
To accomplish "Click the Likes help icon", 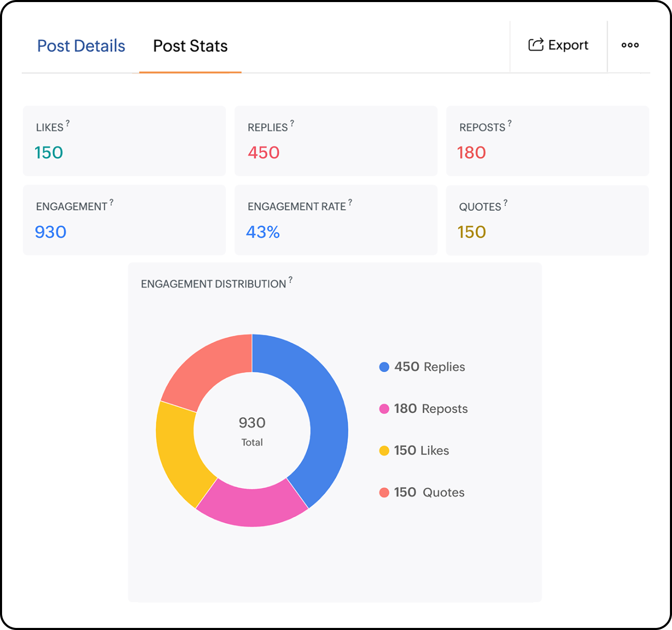I will point(68,123).
